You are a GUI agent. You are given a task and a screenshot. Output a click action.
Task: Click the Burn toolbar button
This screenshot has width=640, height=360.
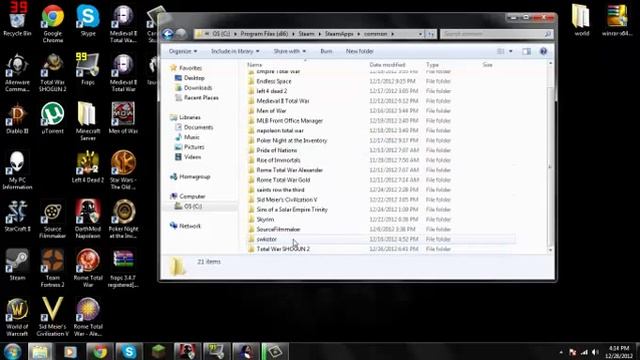click(x=326, y=51)
